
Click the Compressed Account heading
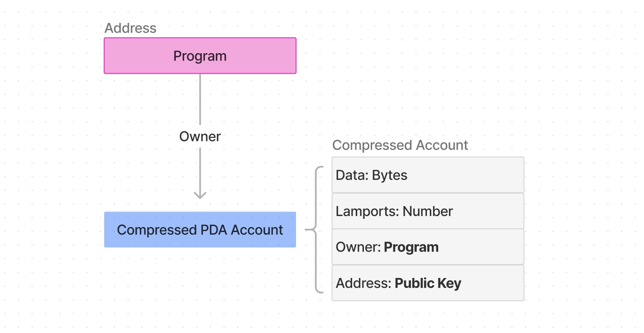pos(400,145)
